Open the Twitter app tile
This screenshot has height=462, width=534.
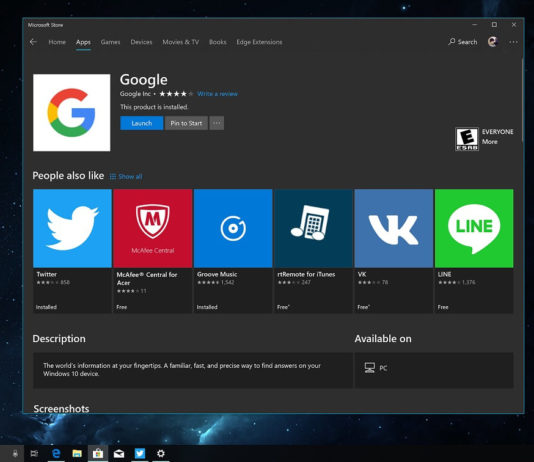[x=72, y=251]
